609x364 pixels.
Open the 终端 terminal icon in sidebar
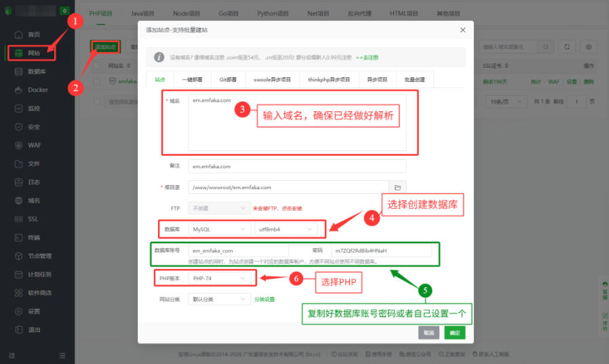pos(18,237)
